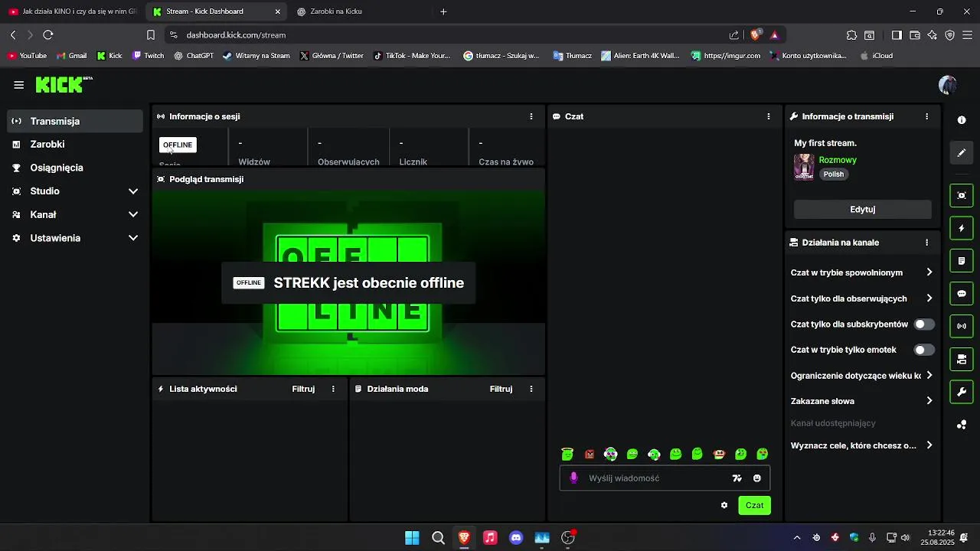
Task: Open the Tłumacz bookmark
Action: click(573, 56)
